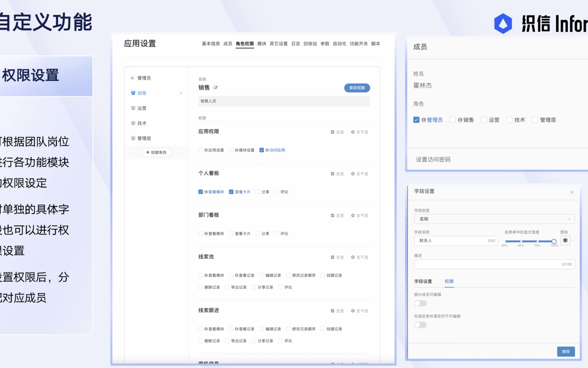
Task: Switch to 成员 tab in 应用设置
Action: coord(228,44)
